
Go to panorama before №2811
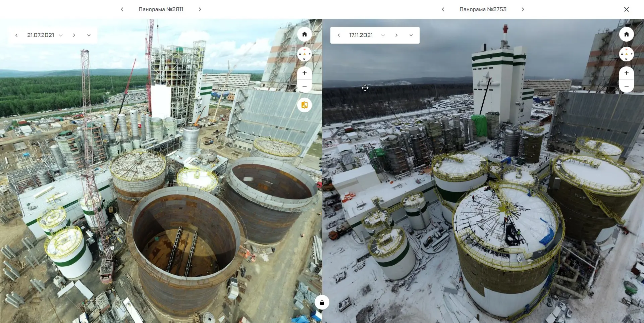pos(122,9)
